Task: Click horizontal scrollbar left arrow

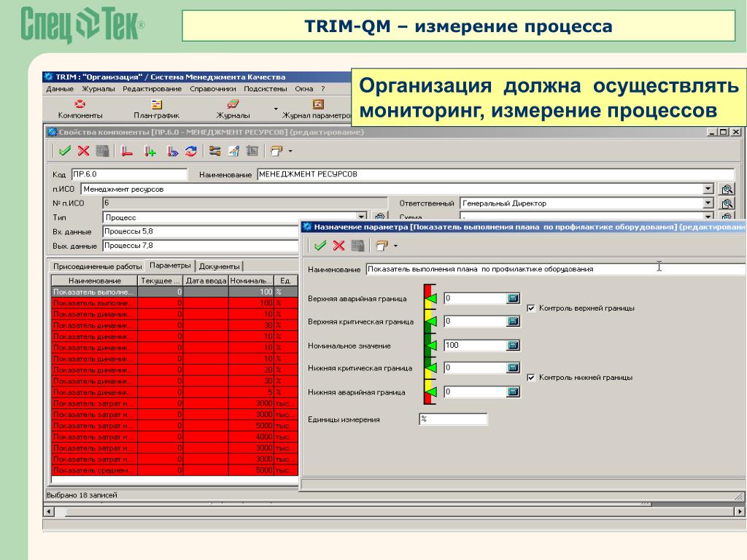Action: pyautogui.click(x=49, y=512)
